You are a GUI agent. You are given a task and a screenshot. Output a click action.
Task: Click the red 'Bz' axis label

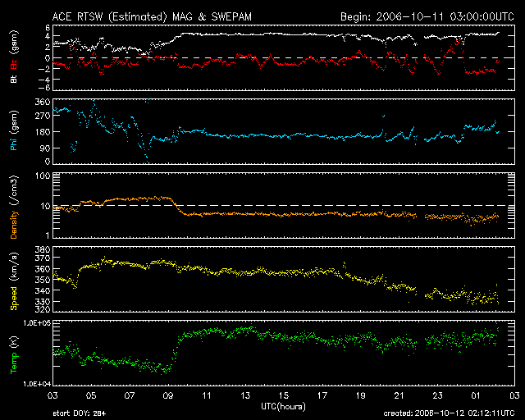14,65
